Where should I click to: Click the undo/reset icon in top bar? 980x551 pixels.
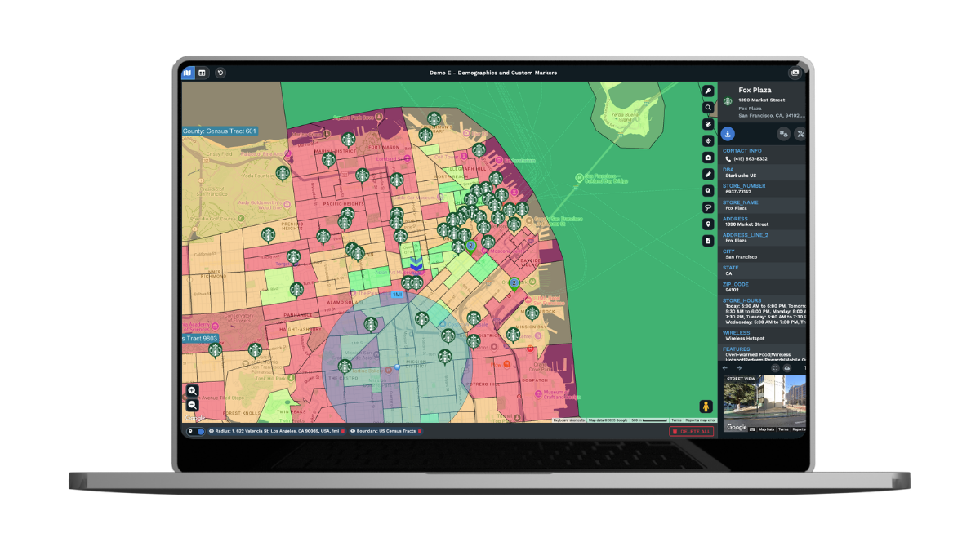(220, 73)
